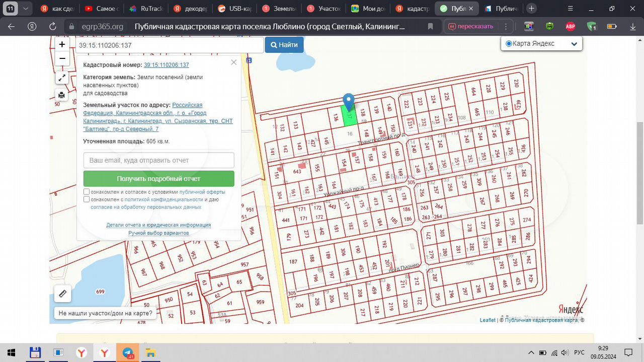This screenshot has width=644, height=362.
Task: Click the browser page reload icon
Action: click(x=52, y=27)
